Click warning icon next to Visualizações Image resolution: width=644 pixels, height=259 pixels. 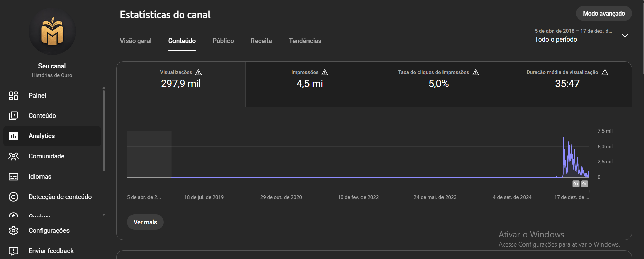pyautogui.click(x=198, y=72)
